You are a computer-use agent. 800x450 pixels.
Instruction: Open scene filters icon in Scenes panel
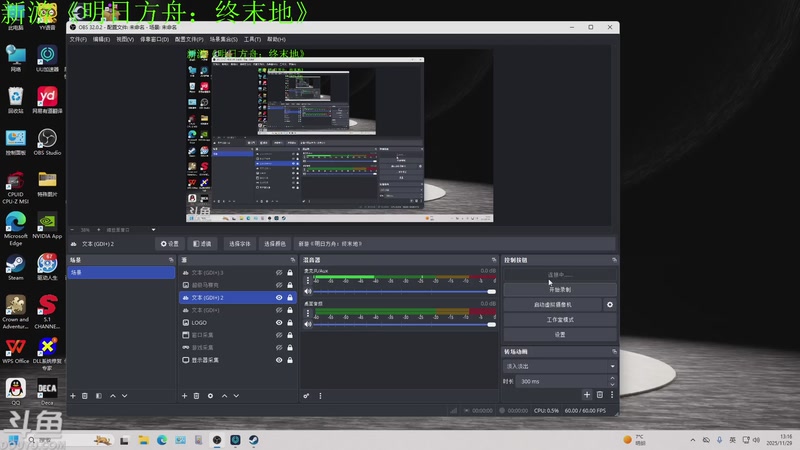pos(98,396)
